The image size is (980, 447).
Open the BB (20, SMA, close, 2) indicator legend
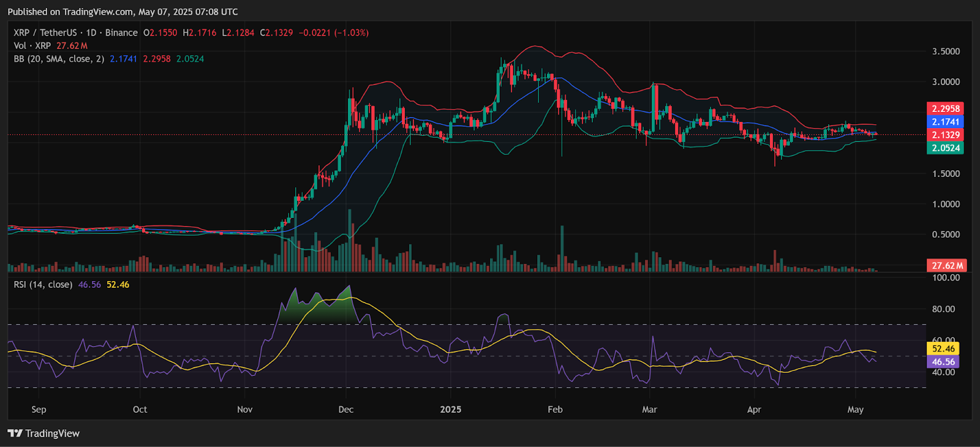pos(59,59)
